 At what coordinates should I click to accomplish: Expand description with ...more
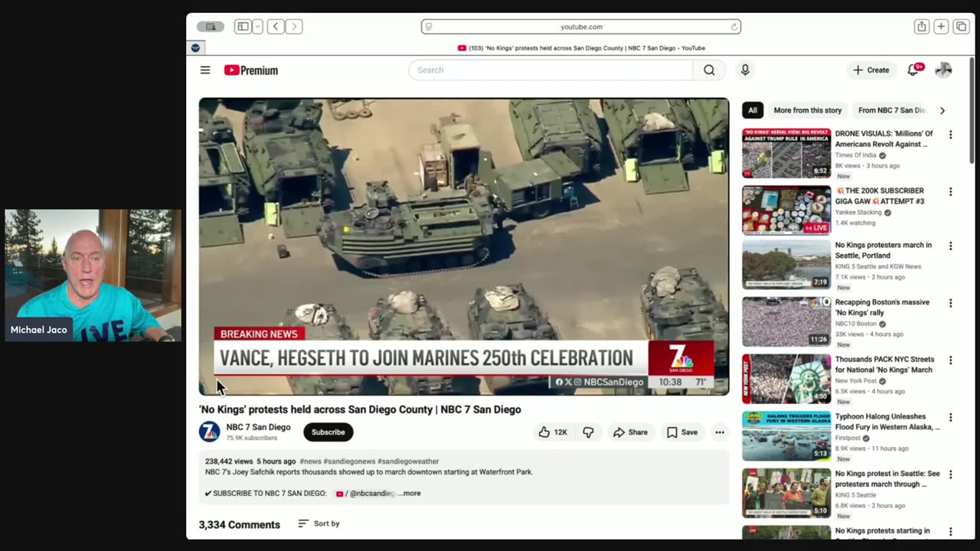pyautogui.click(x=410, y=494)
